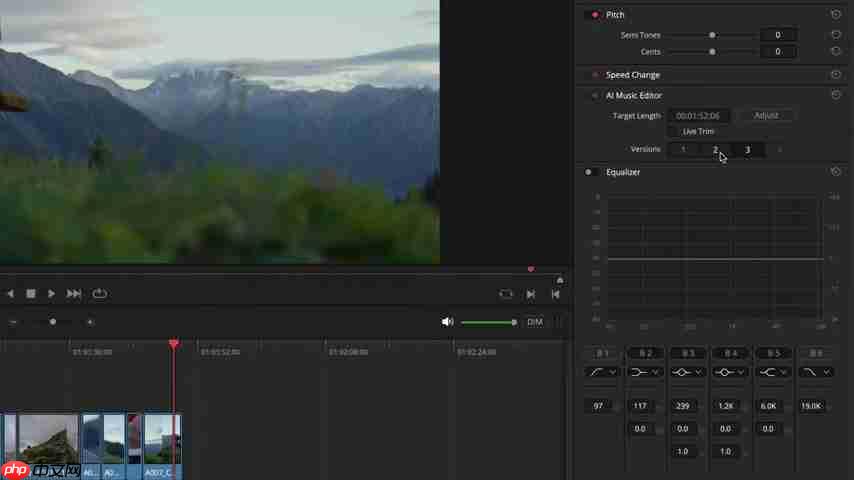Open the Band 4 filter type dropdown arrow
The width and height of the screenshot is (854, 480).
coord(741,372)
